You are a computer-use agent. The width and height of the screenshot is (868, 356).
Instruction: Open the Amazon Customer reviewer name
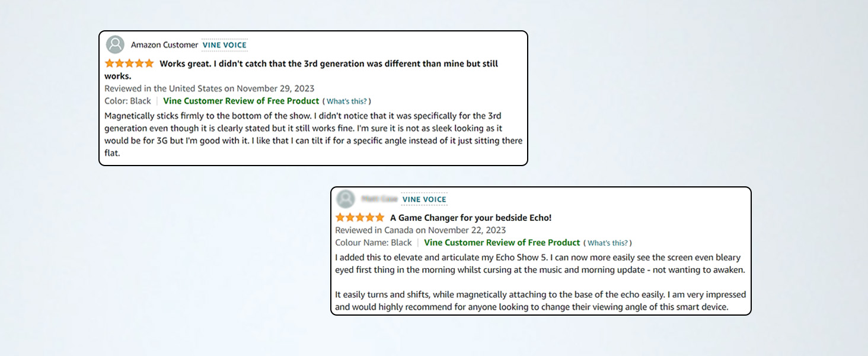point(164,44)
